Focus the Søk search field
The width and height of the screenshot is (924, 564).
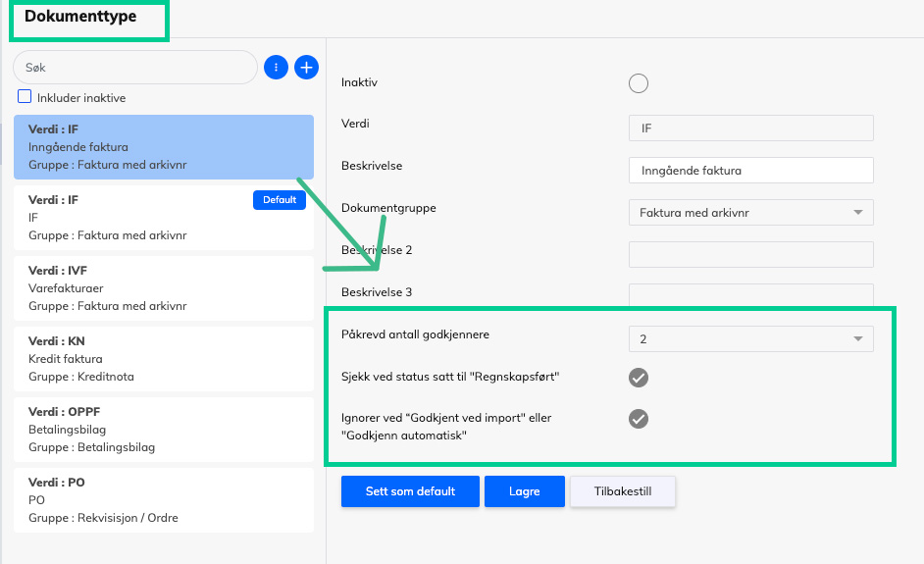tap(135, 67)
